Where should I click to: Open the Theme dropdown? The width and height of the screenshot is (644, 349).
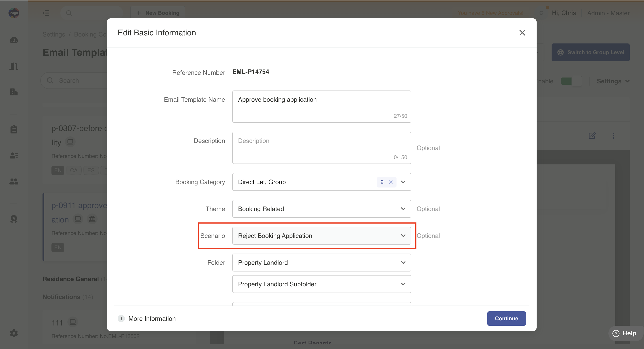click(322, 209)
